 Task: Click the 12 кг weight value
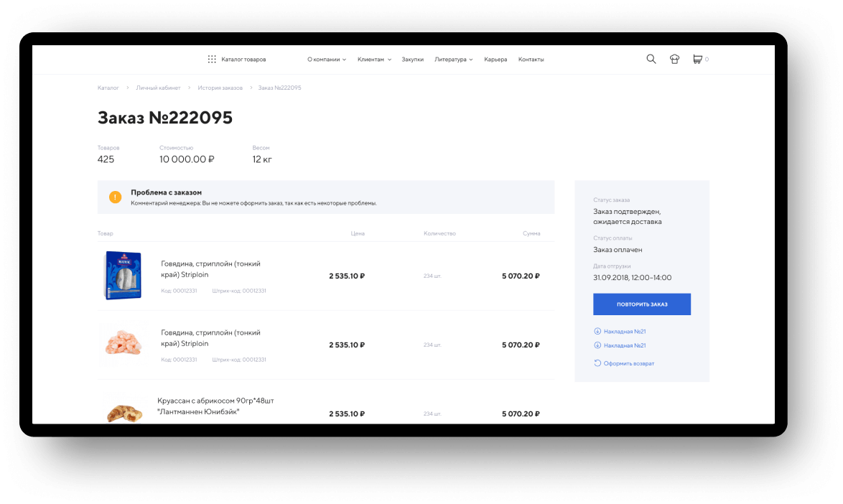[x=262, y=159]
